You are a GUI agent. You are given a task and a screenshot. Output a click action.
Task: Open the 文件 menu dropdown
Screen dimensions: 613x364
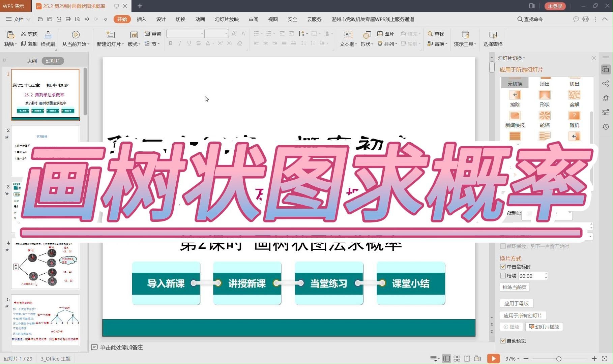18,19
